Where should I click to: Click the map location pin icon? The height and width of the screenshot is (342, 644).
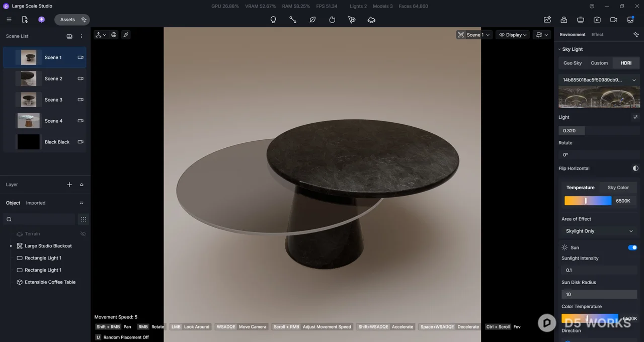(564, 20)
